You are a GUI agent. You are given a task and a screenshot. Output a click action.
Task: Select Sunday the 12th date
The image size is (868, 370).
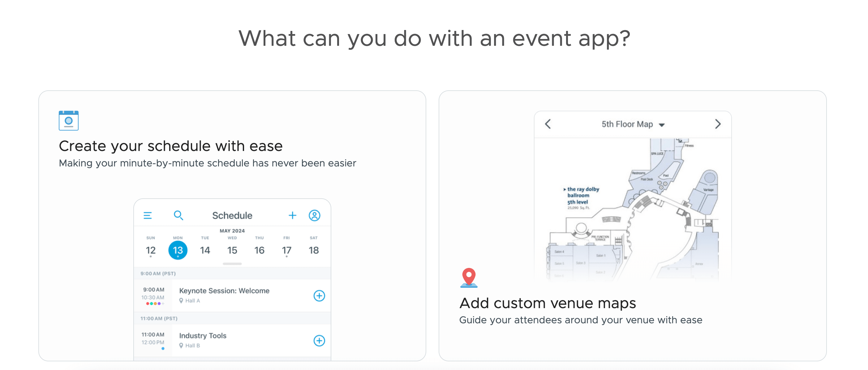151,250
